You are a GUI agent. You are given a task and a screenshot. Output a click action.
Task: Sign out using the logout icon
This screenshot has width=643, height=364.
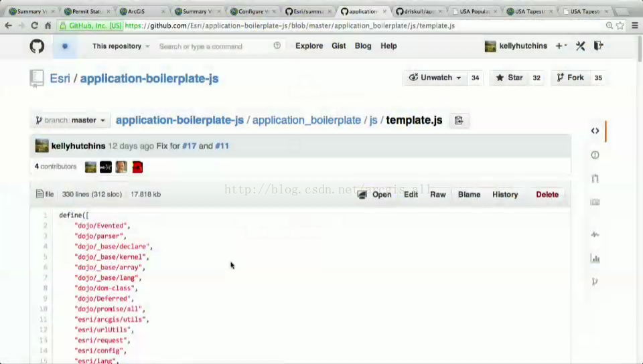pyautogui.click(x=598, y=45)
